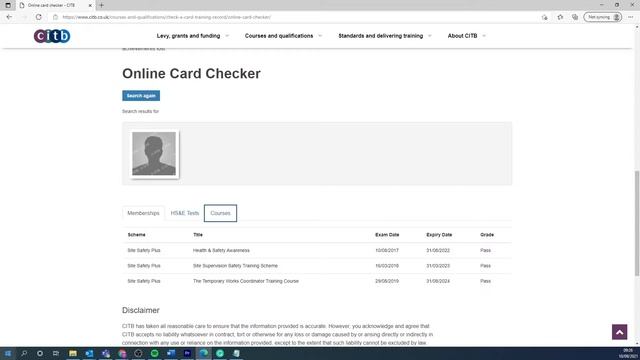
Task: Click the Exam Date column header
Action: (x=387, y=235)
